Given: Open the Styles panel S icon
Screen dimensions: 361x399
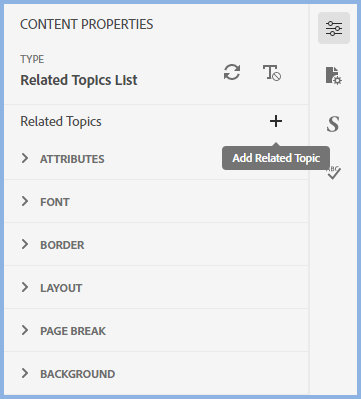Looking at the screenshot, I should click(x=333, y=124).
